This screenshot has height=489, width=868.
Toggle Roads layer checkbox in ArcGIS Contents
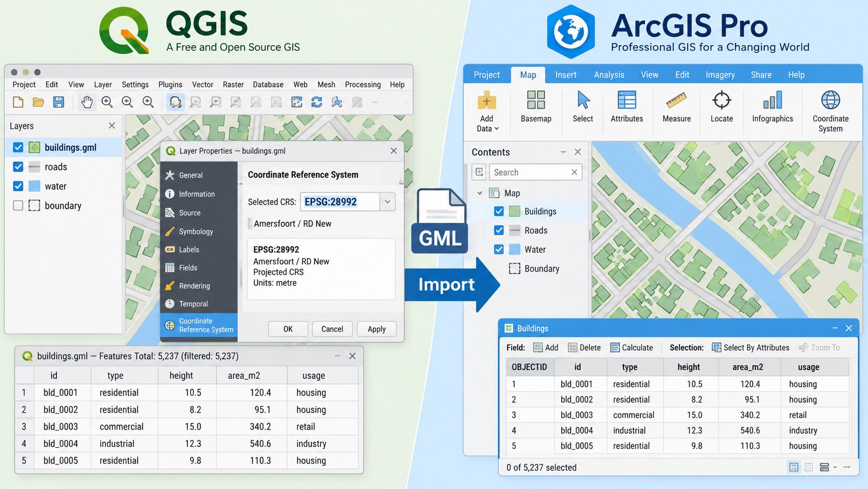point(499,230)
